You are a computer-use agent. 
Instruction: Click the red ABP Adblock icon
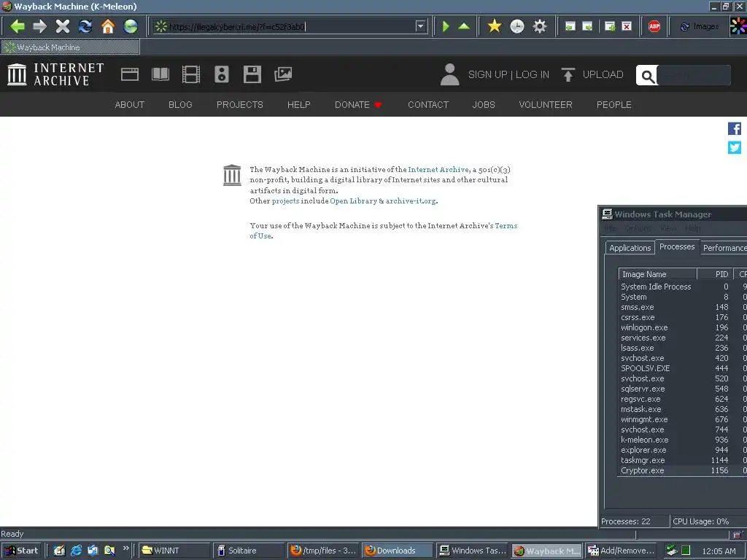tap(654, 26)
